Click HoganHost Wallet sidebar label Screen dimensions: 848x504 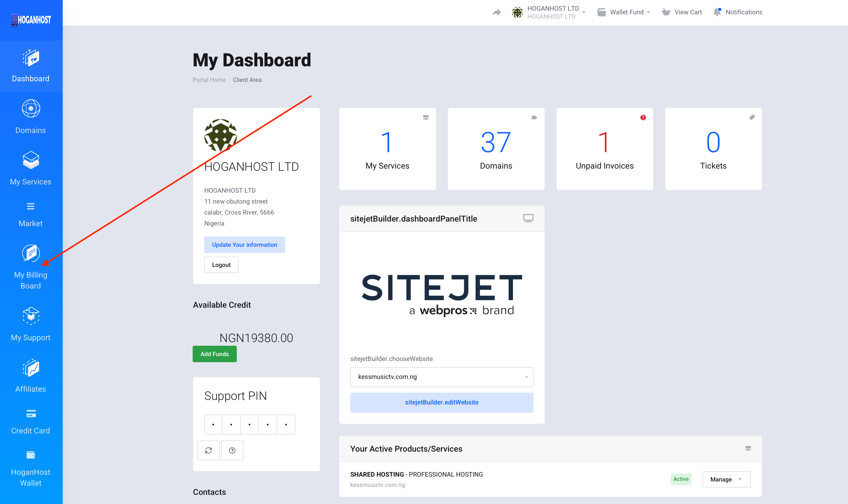coord(30,478)
